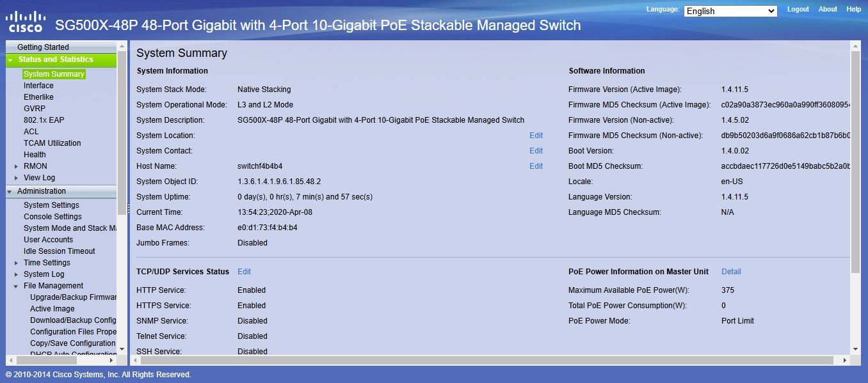
Task: Edit the Host Name
Action: tap(536, 166)
